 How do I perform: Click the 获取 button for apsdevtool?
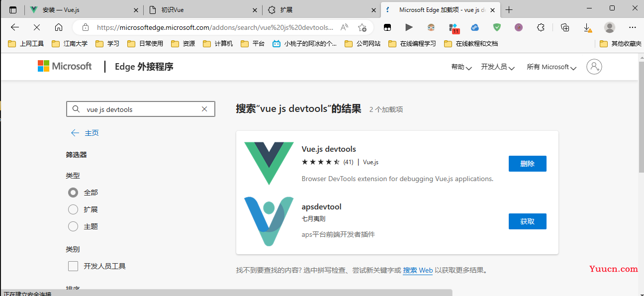[527, 221]
